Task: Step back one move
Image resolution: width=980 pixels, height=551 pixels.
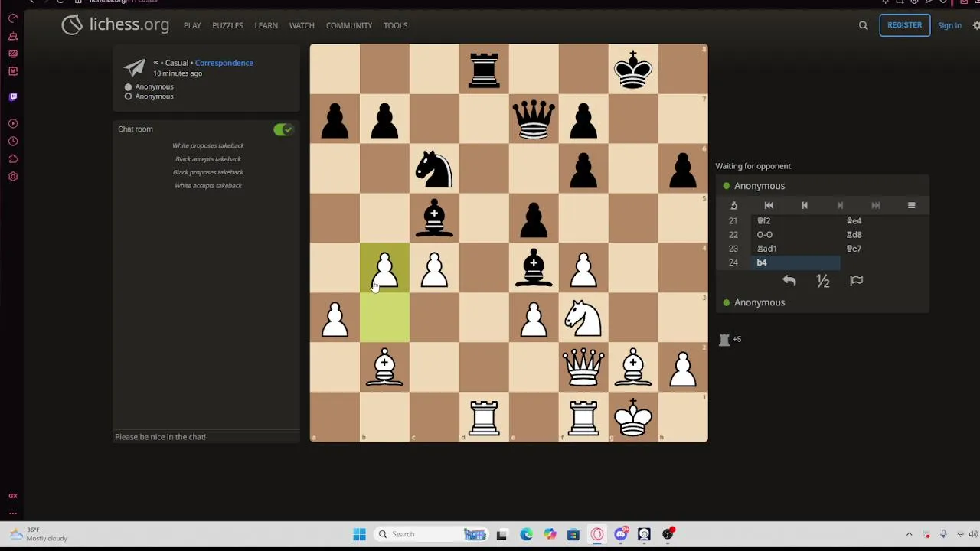Action: click(x=805, y=205)
